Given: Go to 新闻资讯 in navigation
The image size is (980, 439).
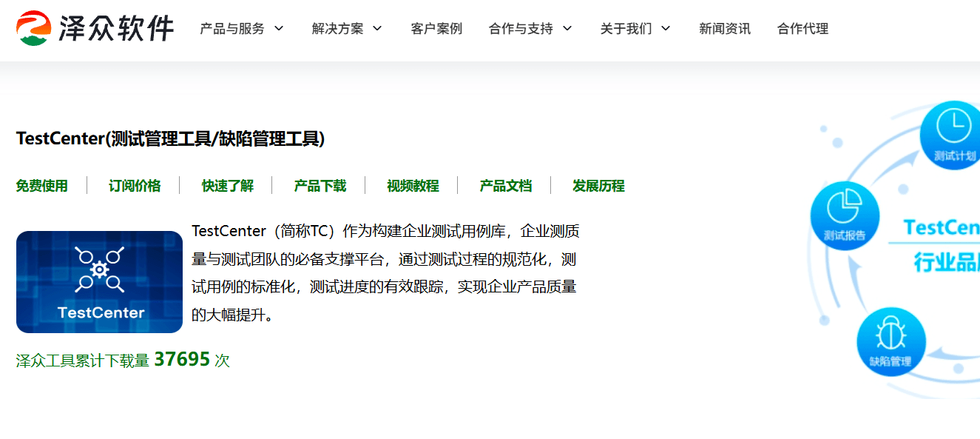Looking at the screenshot, I should (x=725, y=29).
